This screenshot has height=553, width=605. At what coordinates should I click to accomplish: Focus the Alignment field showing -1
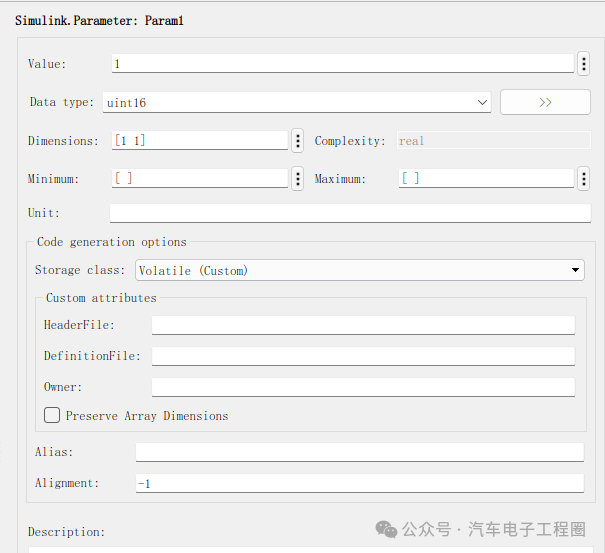360,483
